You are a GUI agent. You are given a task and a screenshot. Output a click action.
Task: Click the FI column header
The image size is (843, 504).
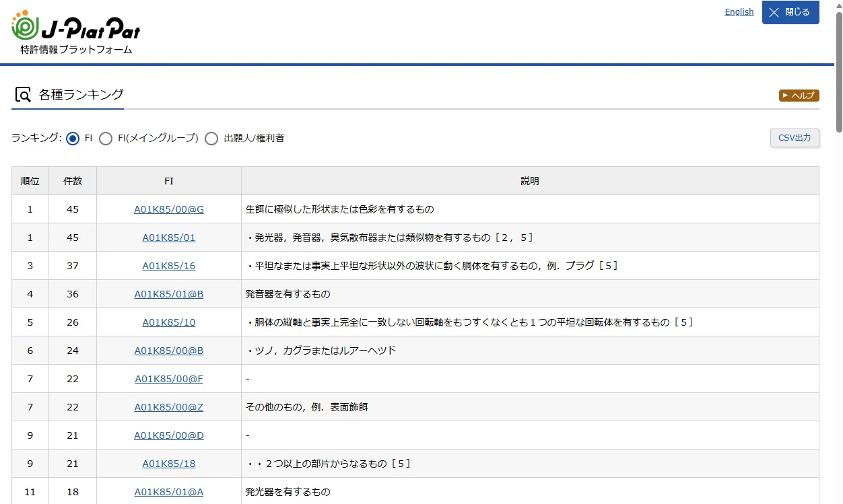coord(169,181)
